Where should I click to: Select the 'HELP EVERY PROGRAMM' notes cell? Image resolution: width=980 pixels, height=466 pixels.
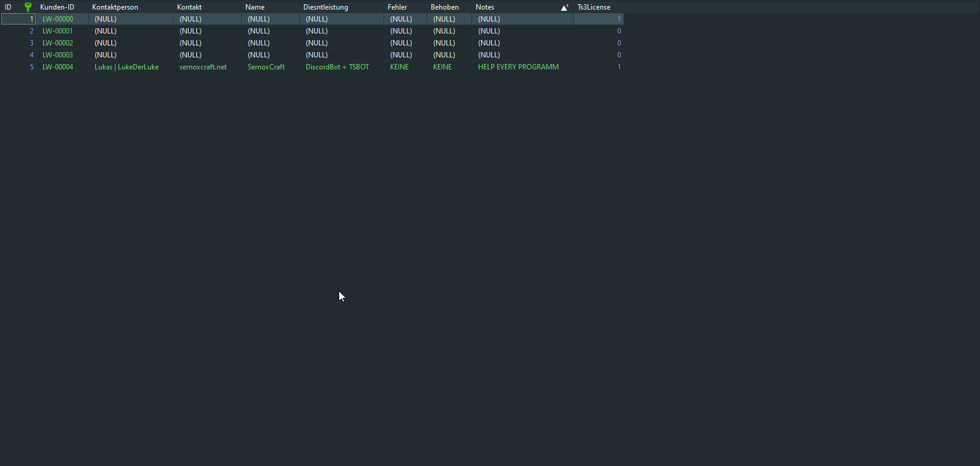point(518,67)
